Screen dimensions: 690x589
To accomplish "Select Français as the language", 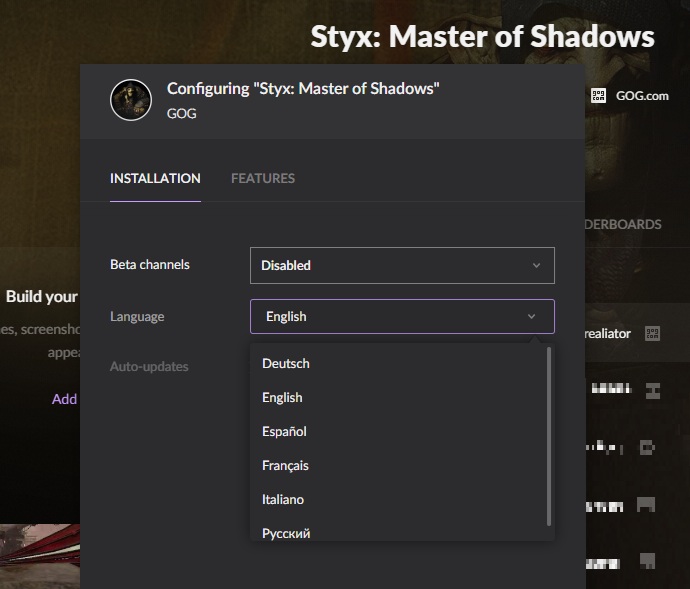I will tap(285, 466).
